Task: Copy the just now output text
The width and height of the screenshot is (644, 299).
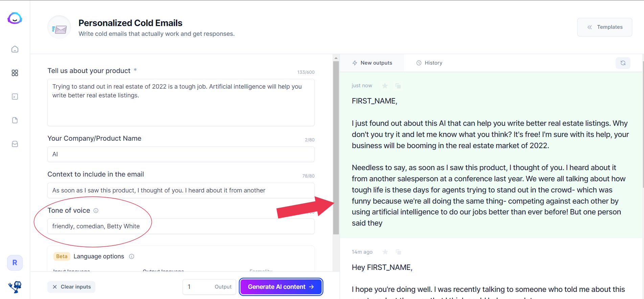Action: click(398, 86)
